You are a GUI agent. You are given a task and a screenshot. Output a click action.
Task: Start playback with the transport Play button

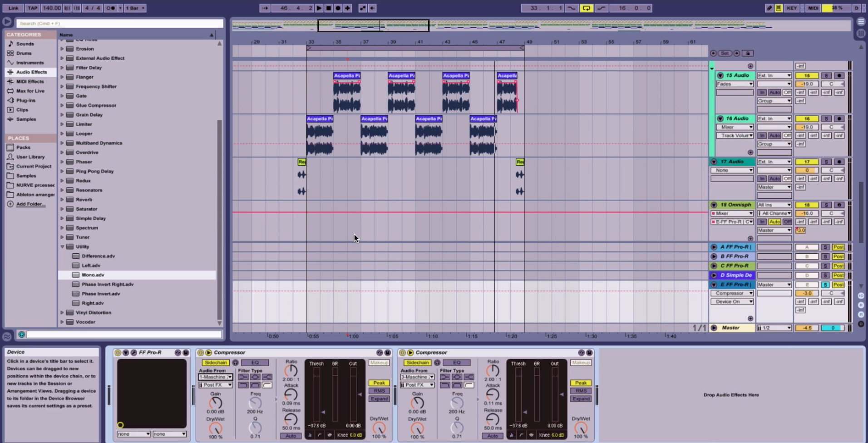pos(319,8)
